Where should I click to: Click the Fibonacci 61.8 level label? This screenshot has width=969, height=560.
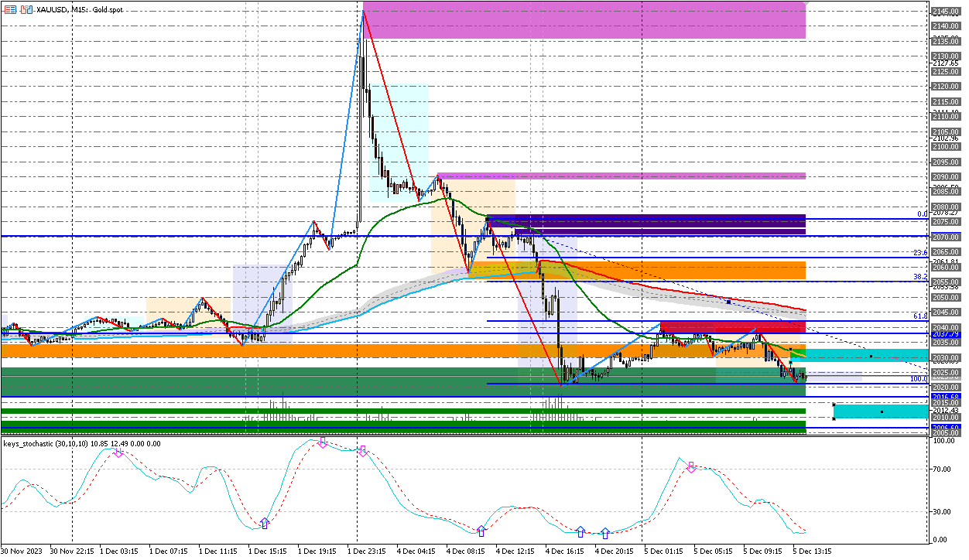pyautogui.click(x=920, y=316)
